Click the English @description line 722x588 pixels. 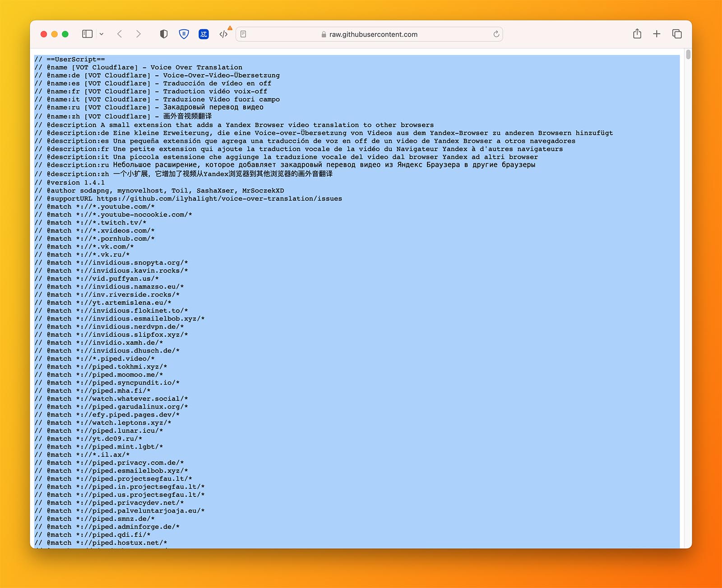point(234,125)
